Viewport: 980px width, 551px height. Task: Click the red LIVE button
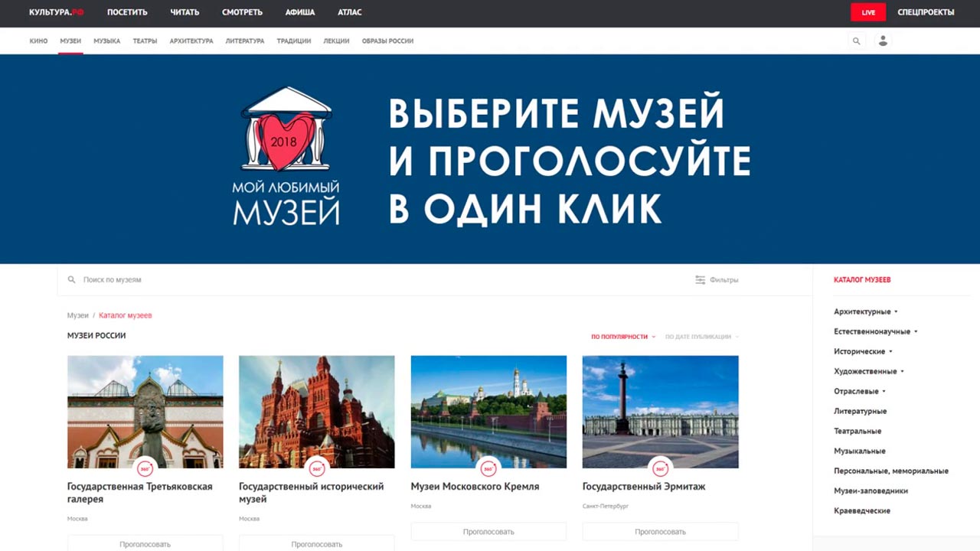pos(868,12)
